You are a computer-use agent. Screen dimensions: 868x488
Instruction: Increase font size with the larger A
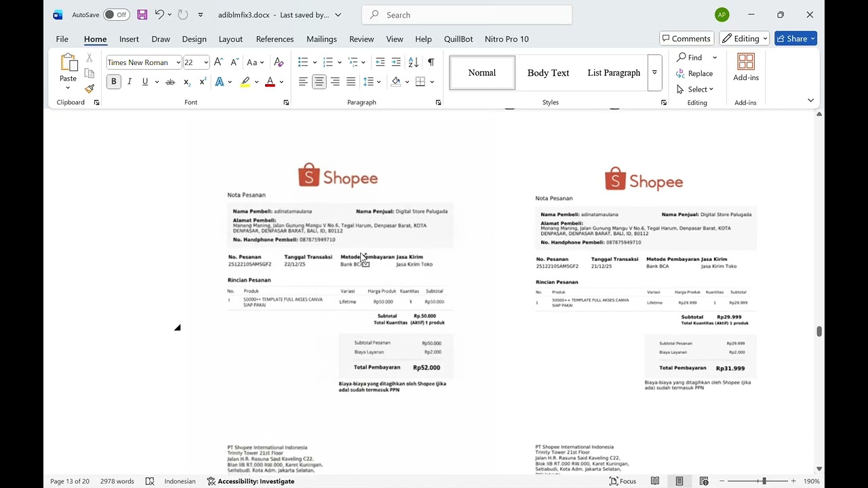click(218, 62)
